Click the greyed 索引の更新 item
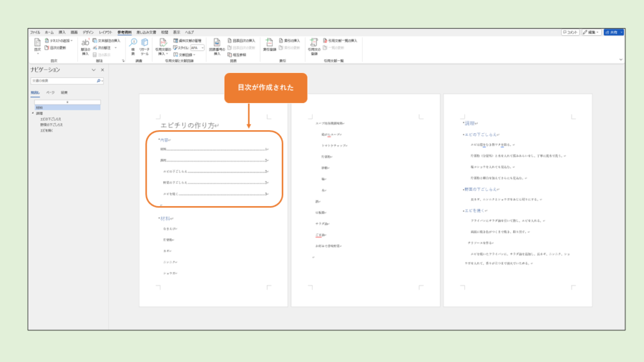Screen dimensions: 644x362 tap(289, 48)
